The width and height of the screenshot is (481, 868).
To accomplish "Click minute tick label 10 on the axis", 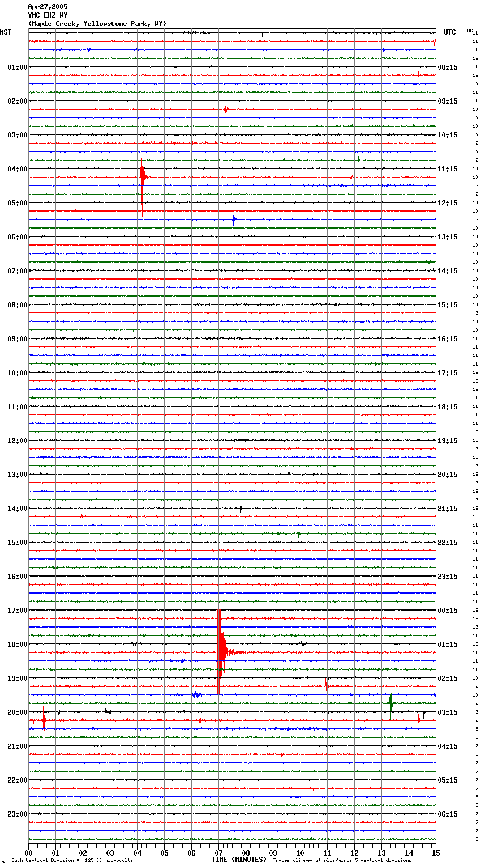I will pyautogui.click(x=300, y=853).
